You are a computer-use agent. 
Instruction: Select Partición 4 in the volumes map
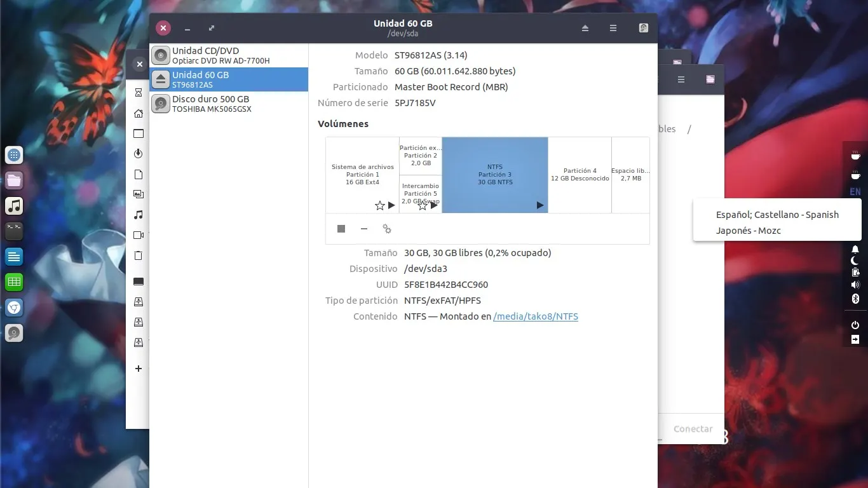coord(580,175)
